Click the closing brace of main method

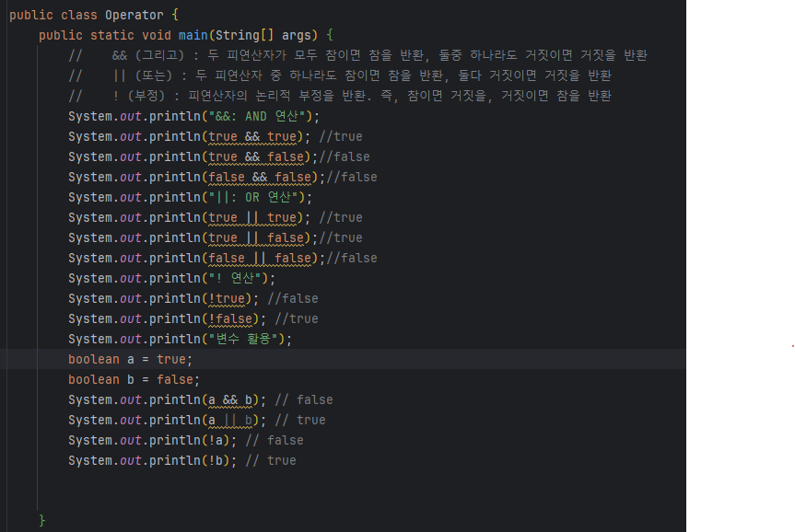click(42, 520)
